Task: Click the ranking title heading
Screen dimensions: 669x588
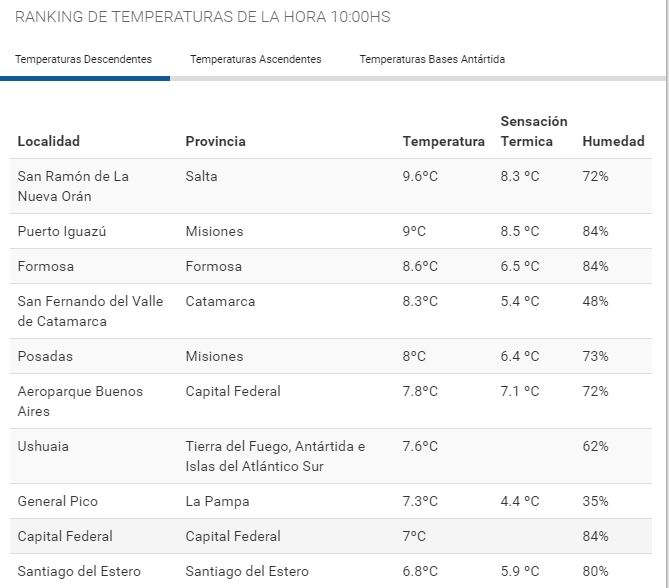Action: (x=203, y=17)
